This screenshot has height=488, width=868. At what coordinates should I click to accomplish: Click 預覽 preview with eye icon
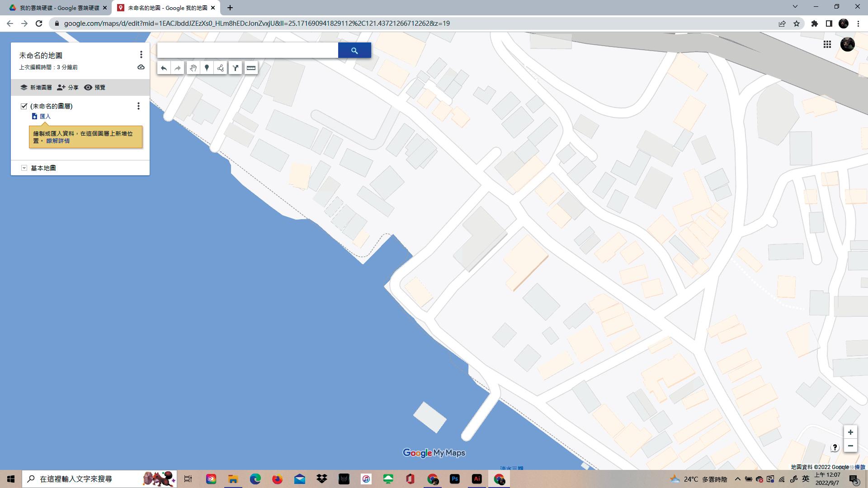point(95,87)
